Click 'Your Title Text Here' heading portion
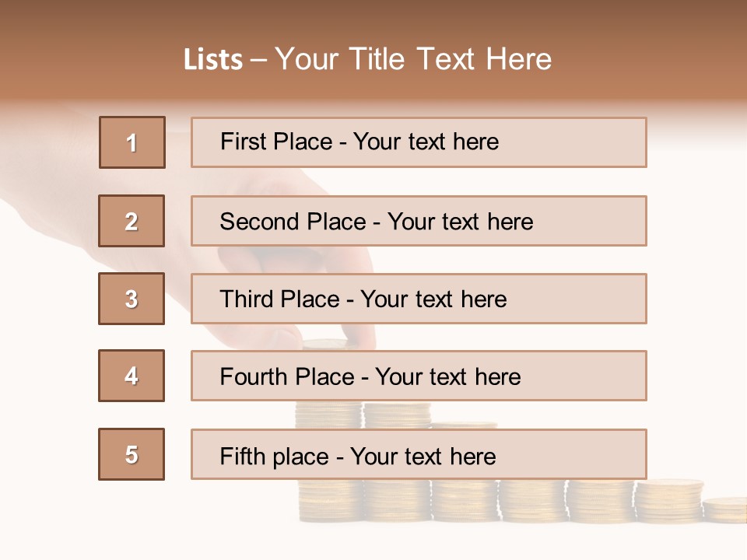This screenshot has width=747, height=560. 413,59
